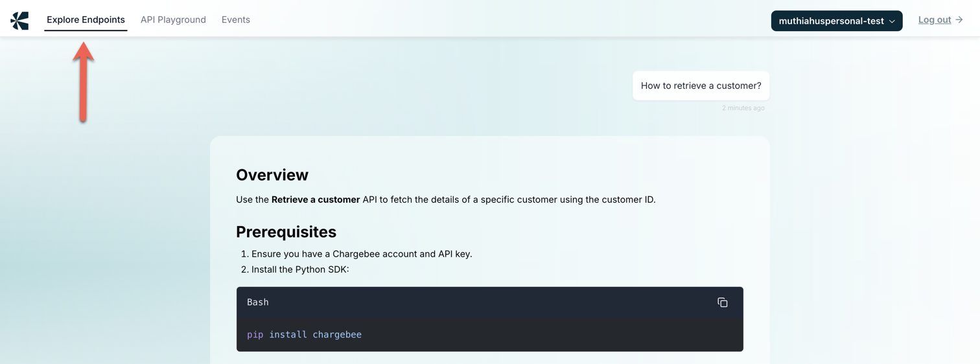Screen dimensions: 980x364
Task: Copy the Bash code snippet
Action: tap(722, 302)
